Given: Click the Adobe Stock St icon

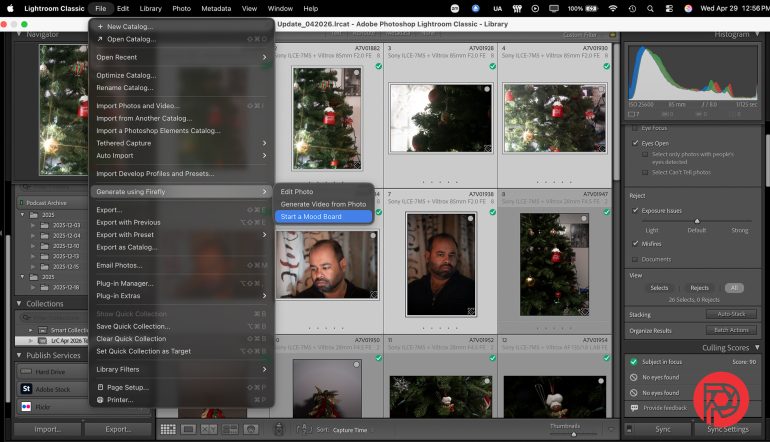Looking at the screenshot, I should (27, 388).
